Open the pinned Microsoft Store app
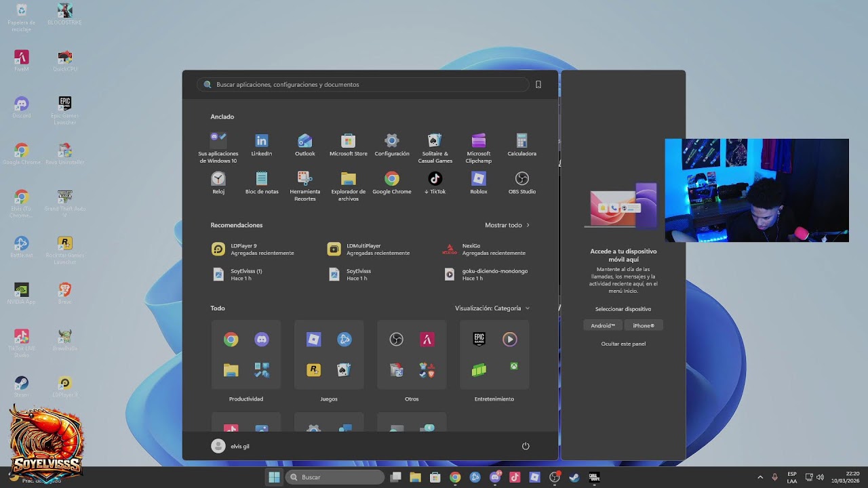The width and height of the screenshot is (868, 488). [x=349, y=145]
